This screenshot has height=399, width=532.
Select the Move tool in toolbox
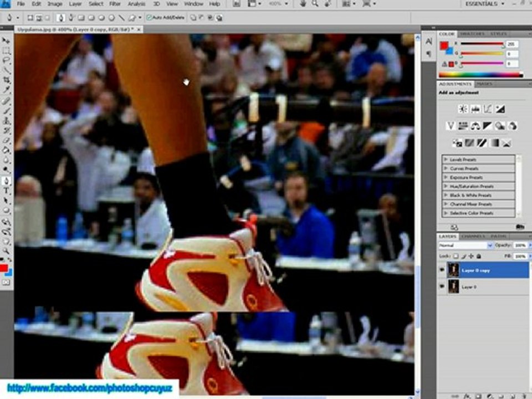(x=6, y=40)
